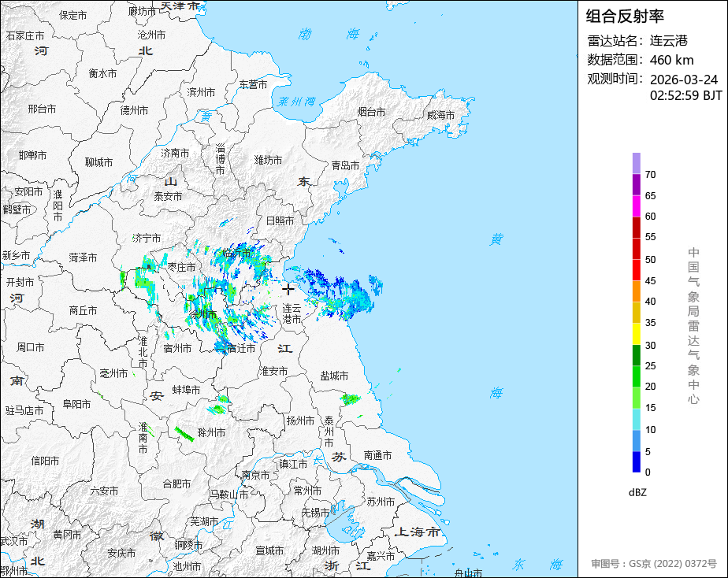
Task: Click the '信阳市' city label
Action: 45,461
